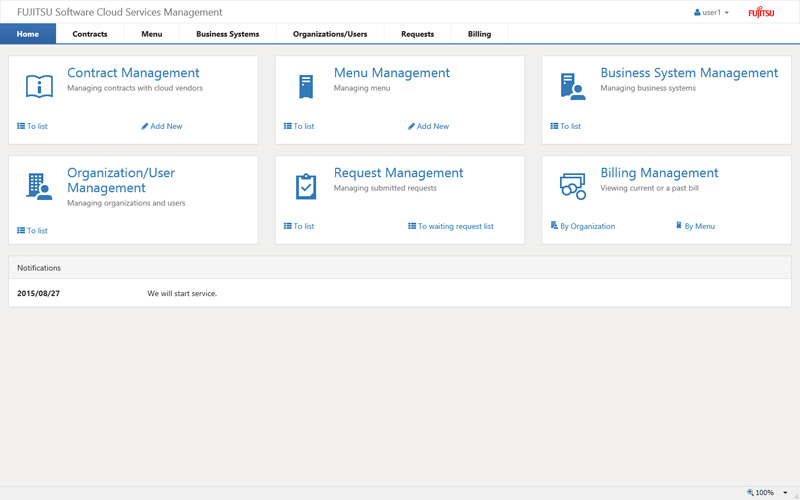Click the Billing Management coins icon
800x500 pixels.
[x=573, y=186]
